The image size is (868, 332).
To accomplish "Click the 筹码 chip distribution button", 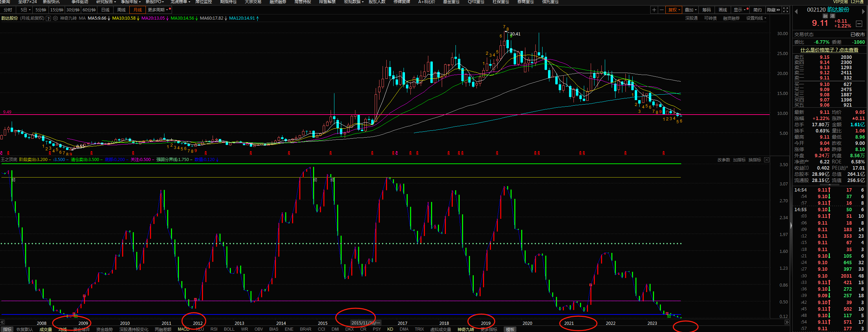I will (x=707, y=10).
